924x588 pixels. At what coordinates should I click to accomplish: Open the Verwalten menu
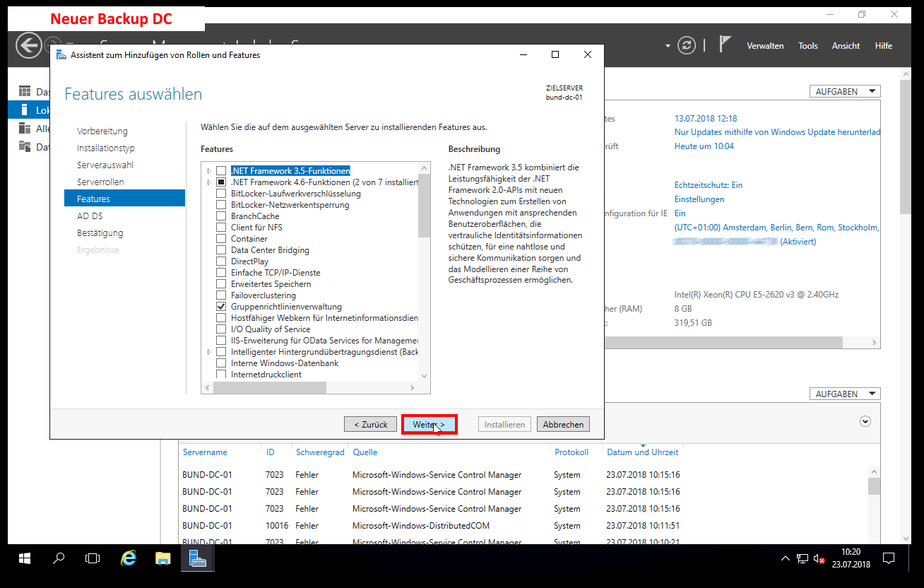click(x=765, y=46)
